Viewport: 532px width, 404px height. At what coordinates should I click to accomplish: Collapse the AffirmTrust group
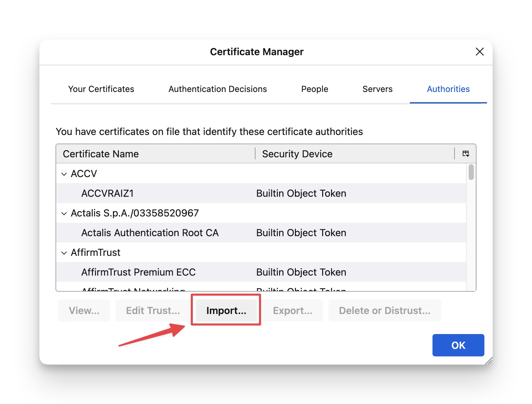click(x=64, y=253)
